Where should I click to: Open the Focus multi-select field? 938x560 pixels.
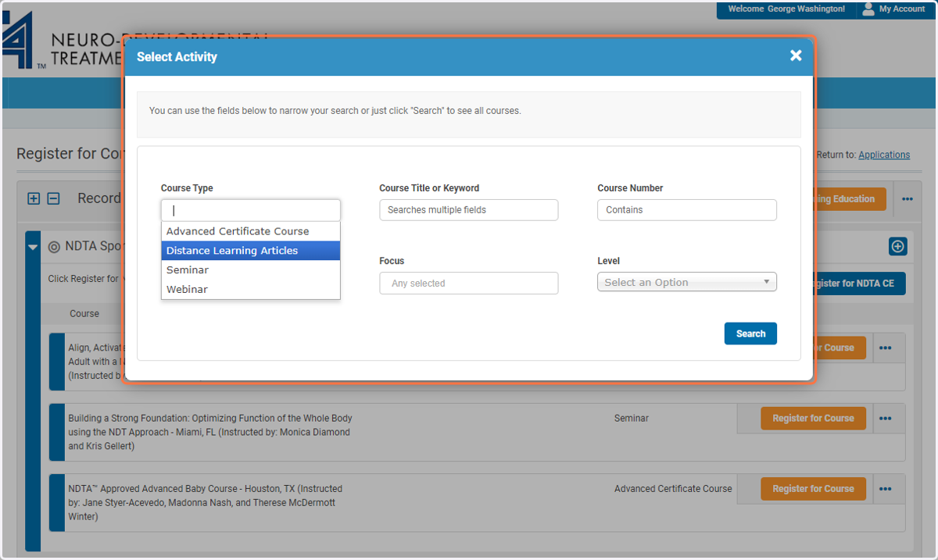469,283
